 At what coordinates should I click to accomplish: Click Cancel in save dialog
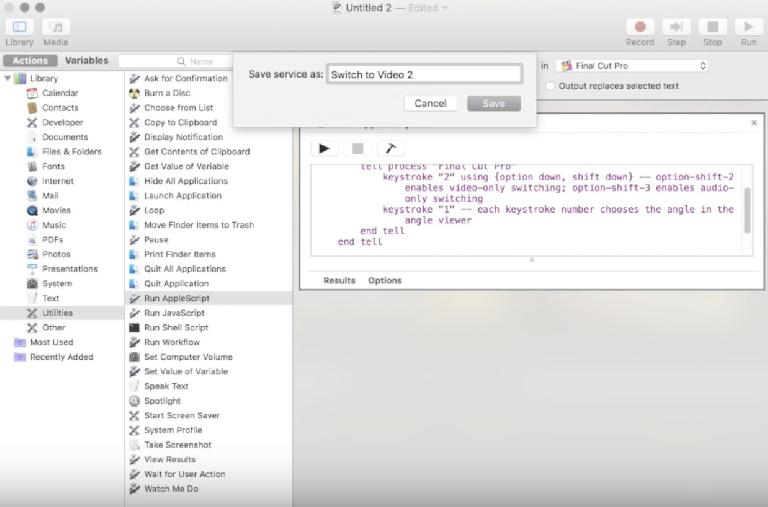coord(430,103)
